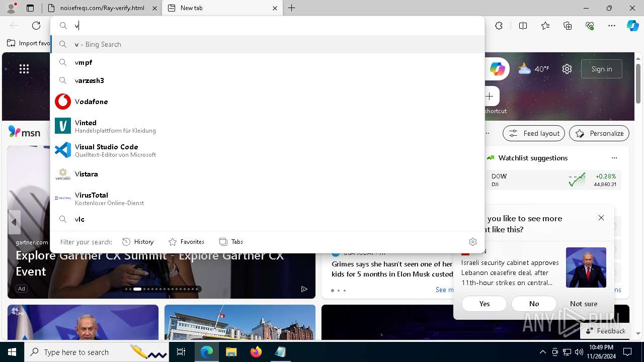Viewport: 644px width, 362px height.
Task: Open notification center icon
Action: coord(627,352)
